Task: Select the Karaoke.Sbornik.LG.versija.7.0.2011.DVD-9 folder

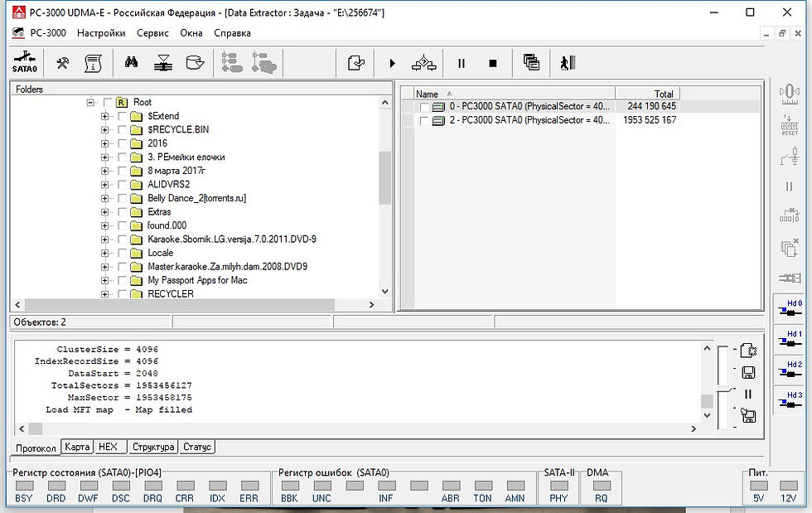Action: pos(232,240)
